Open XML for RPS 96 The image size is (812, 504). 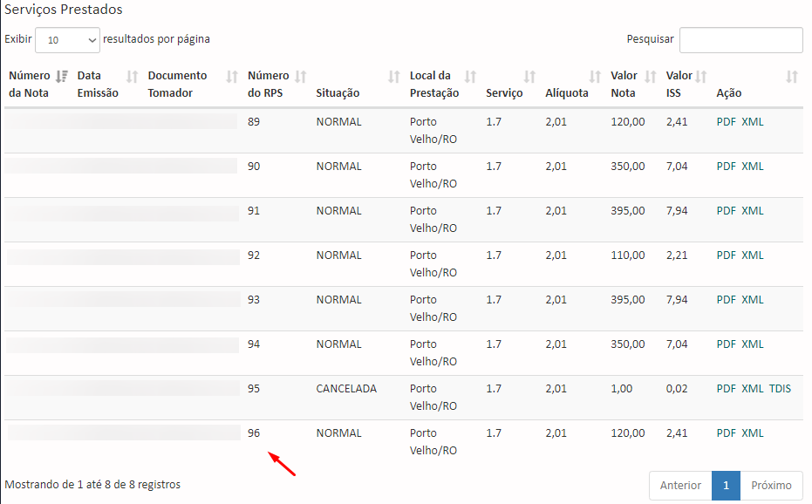(x=753, y=433)
